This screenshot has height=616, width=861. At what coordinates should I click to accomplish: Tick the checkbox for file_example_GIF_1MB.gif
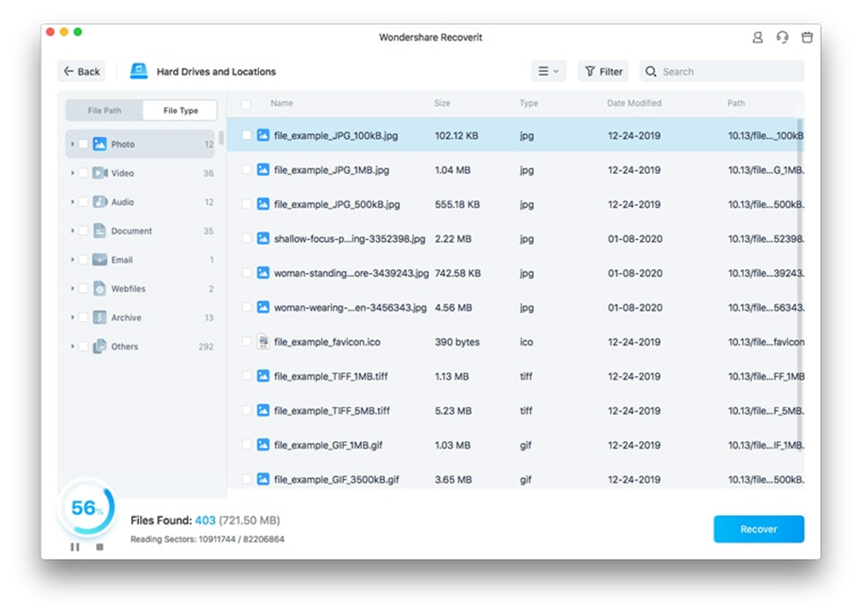[247, 445]
